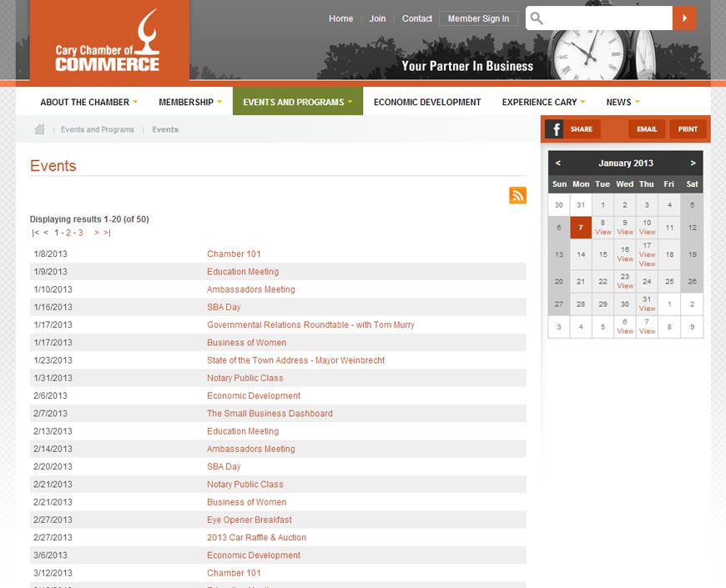The width and height of the screenshot is (726, 588).
Task: Open SBA Day on 2/20/2013
Action: pos(224,467)
